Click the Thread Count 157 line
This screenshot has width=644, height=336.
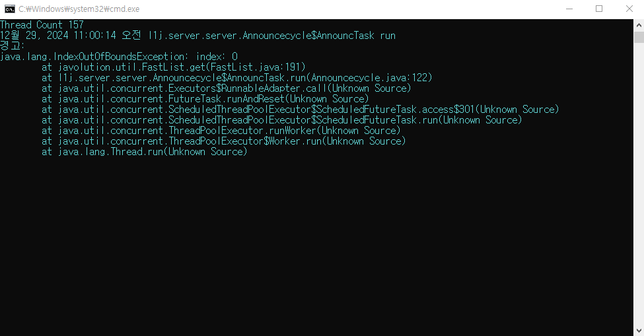[x=42, y=24]
